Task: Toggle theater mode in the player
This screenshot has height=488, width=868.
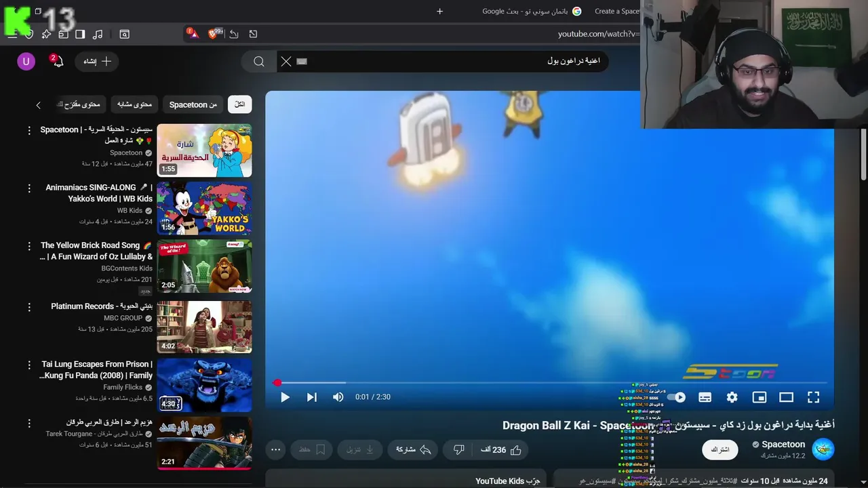Action: click(786, 397)
